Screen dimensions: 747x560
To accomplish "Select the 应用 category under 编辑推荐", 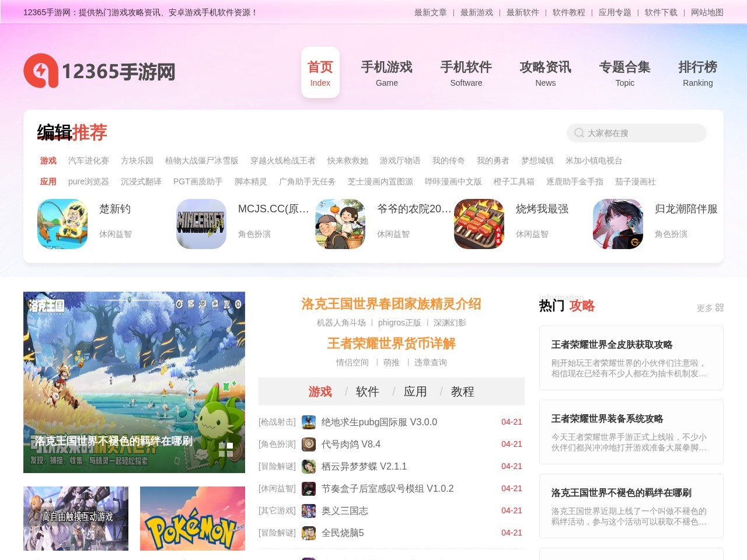I will pyautogui.click(x=48, y=181).
